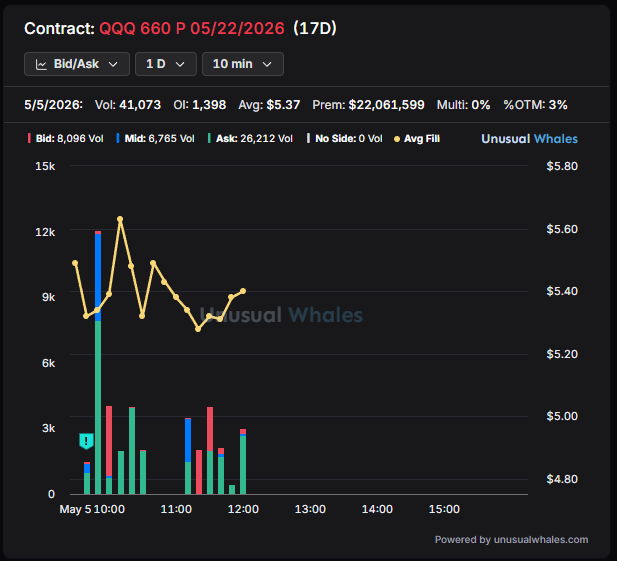
Task: Toggle the No Side volume legend series
Action: pos(345,139)
